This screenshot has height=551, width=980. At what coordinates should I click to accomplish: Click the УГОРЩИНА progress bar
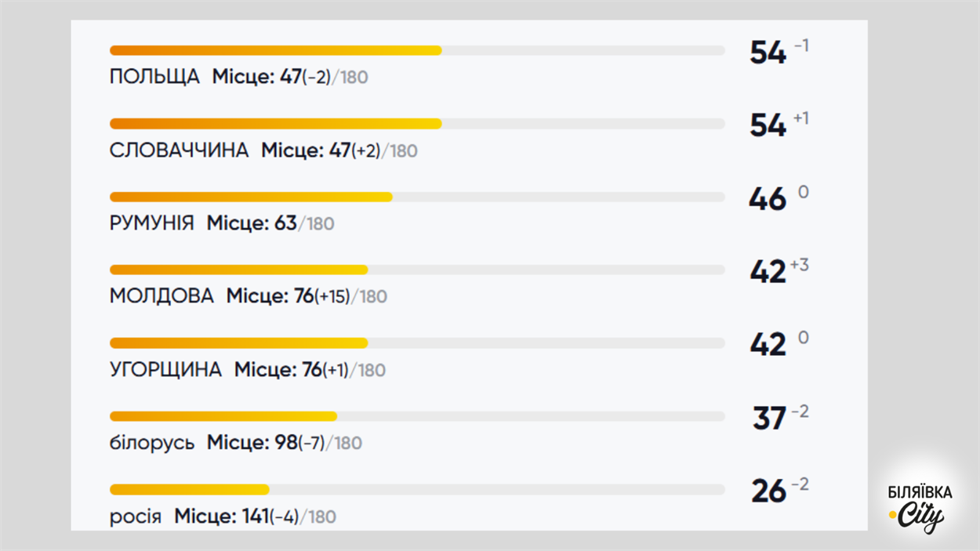click(417, 343)
